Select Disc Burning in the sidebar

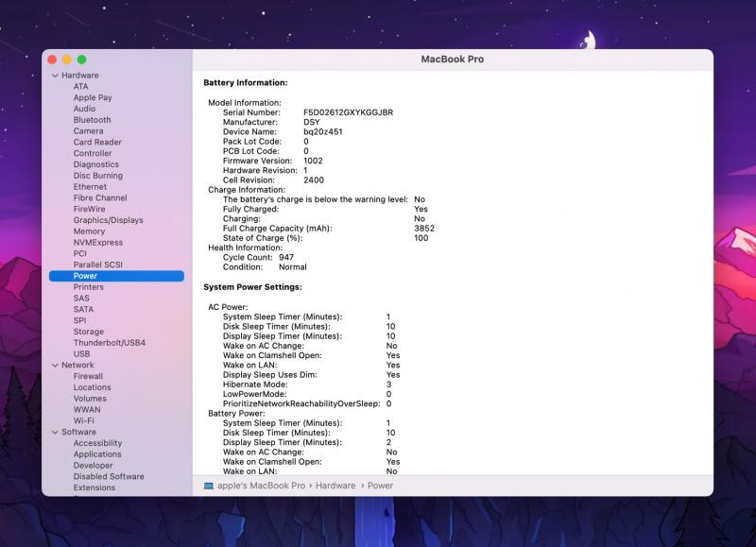coord(98,176)
